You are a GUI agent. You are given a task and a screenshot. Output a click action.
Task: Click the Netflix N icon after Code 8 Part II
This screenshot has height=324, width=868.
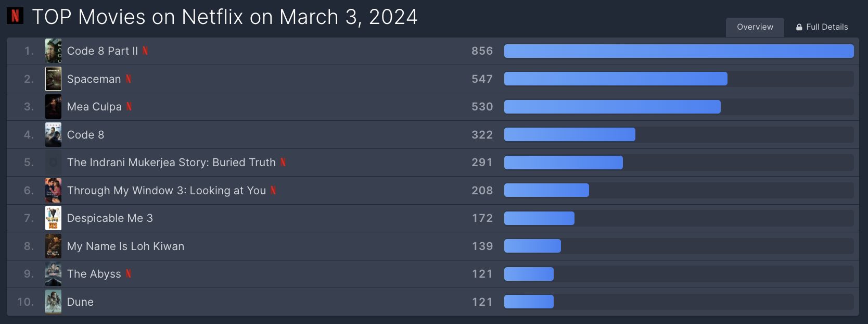click(145, 51)
